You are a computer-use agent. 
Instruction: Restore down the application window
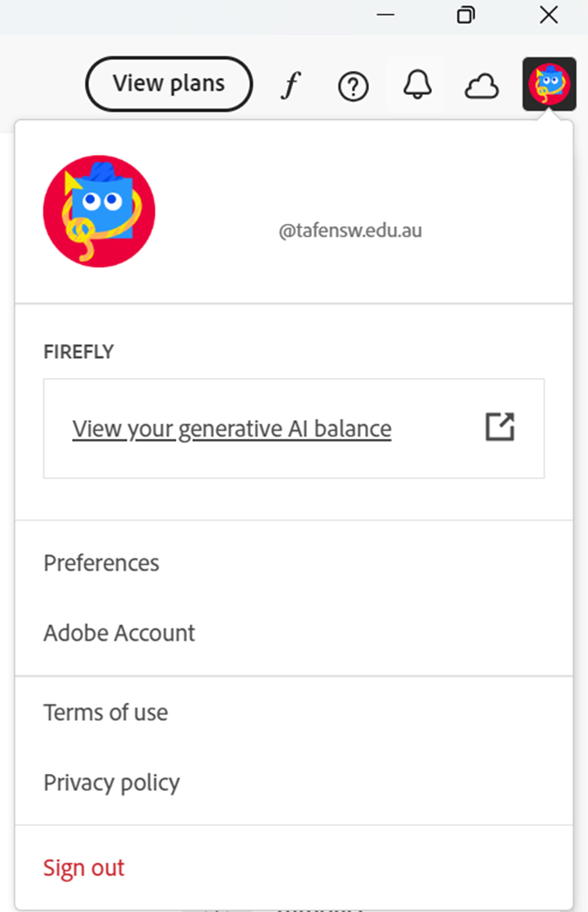click(465, 16)
